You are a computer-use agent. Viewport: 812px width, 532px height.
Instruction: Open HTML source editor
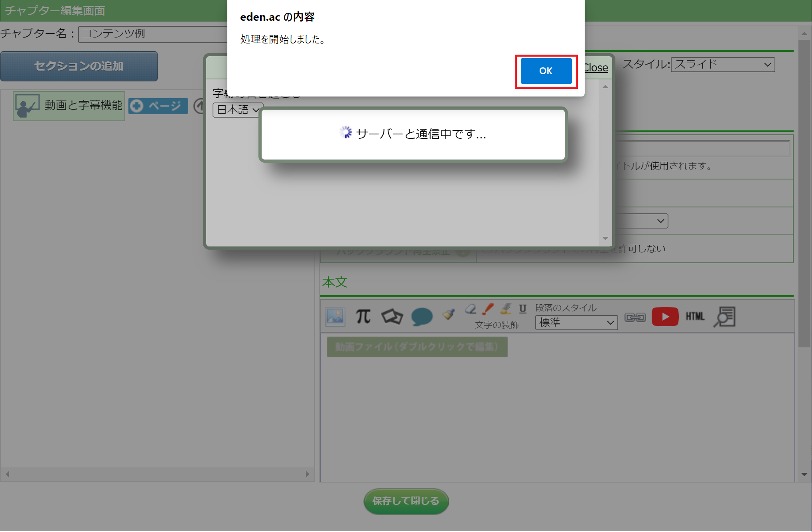coord(695,317)
